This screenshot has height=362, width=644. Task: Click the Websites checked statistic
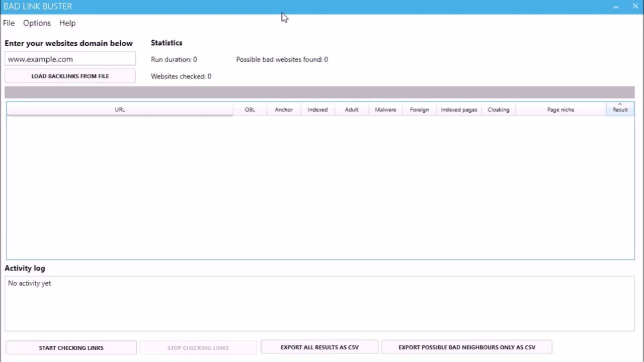181,76
